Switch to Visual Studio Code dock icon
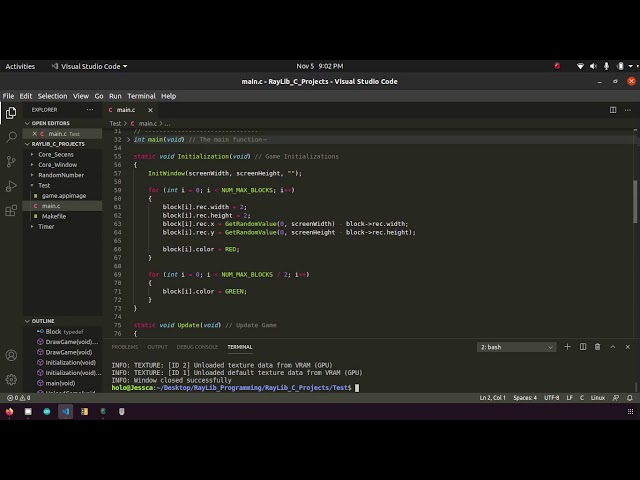Viewport: 640px width, 480px height. tap(65, 411)
